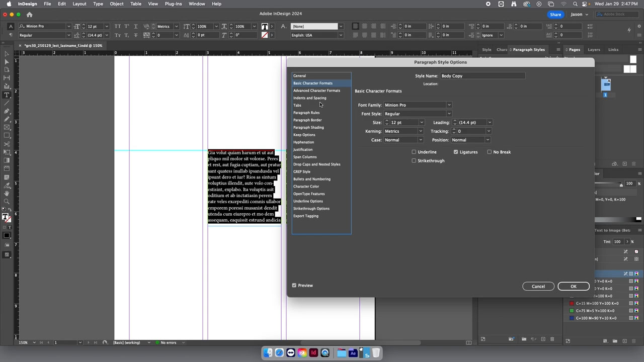Select the Pencil tool

click(x=7, y=119)
